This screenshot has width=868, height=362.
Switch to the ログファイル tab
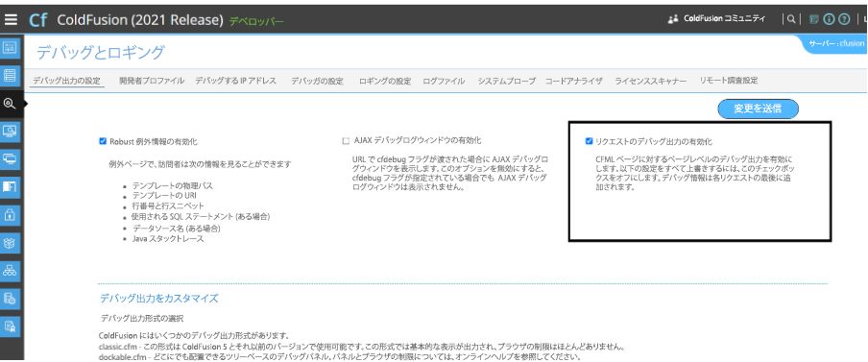pos(444,81)
